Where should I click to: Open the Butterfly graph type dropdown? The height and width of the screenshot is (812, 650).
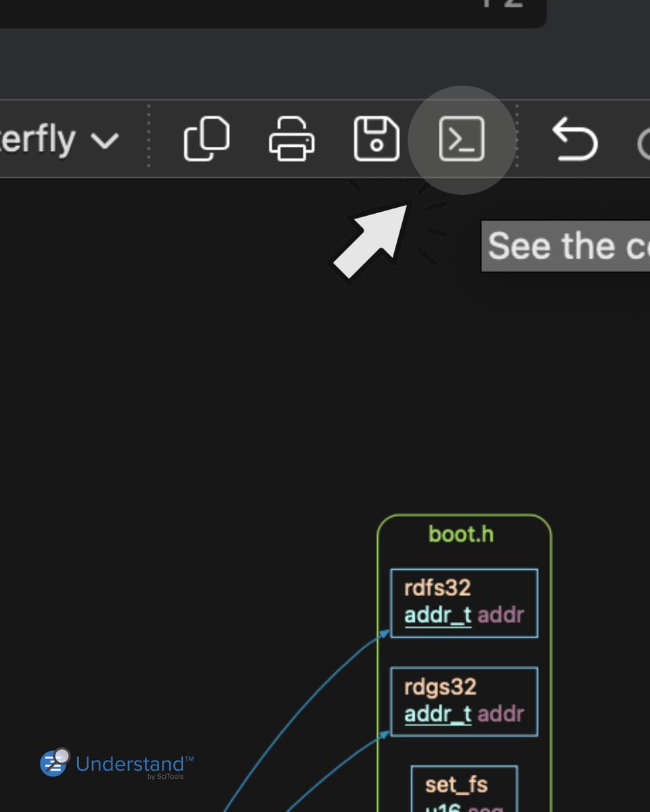(61, 139)
